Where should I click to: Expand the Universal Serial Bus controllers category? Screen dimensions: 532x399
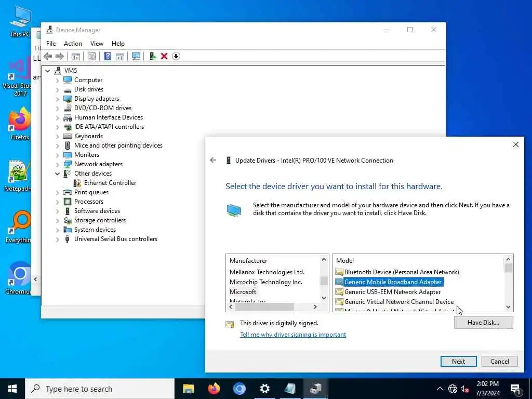[57, 240]
